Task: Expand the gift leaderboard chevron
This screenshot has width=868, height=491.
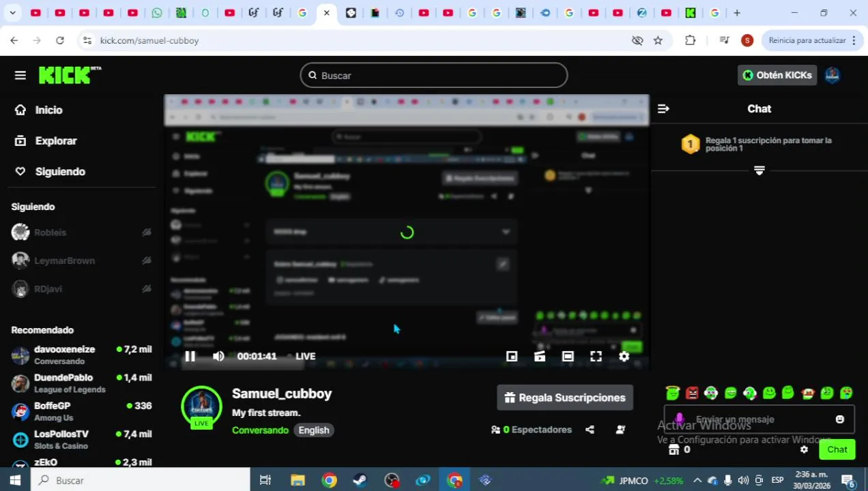Action: click(759, 170)
